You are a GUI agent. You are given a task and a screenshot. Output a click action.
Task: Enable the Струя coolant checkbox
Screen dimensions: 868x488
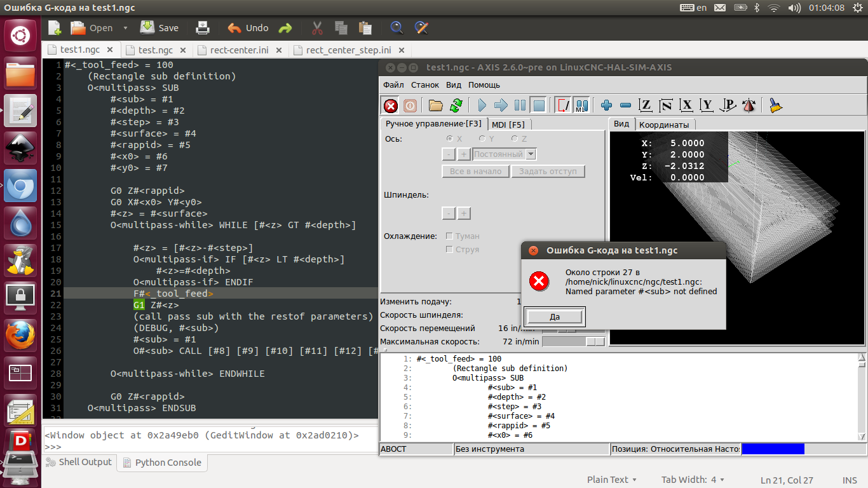(x=450, y=250)
